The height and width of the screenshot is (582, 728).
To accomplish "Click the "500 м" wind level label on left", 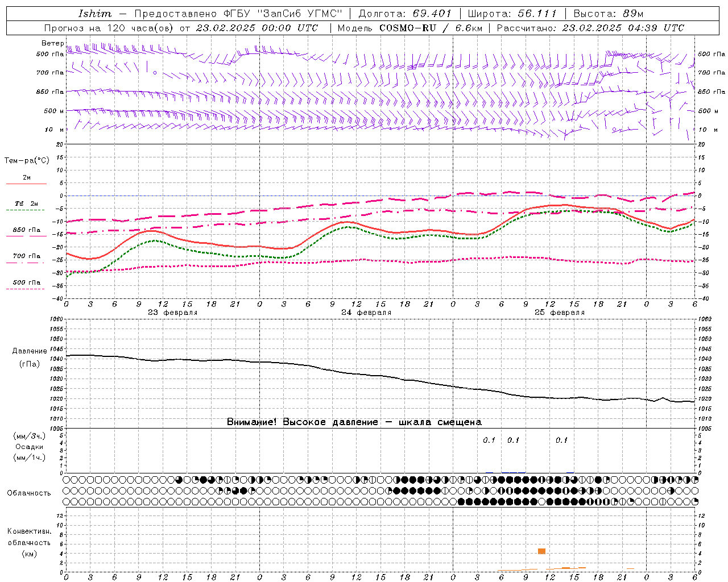I will point(54,111).
